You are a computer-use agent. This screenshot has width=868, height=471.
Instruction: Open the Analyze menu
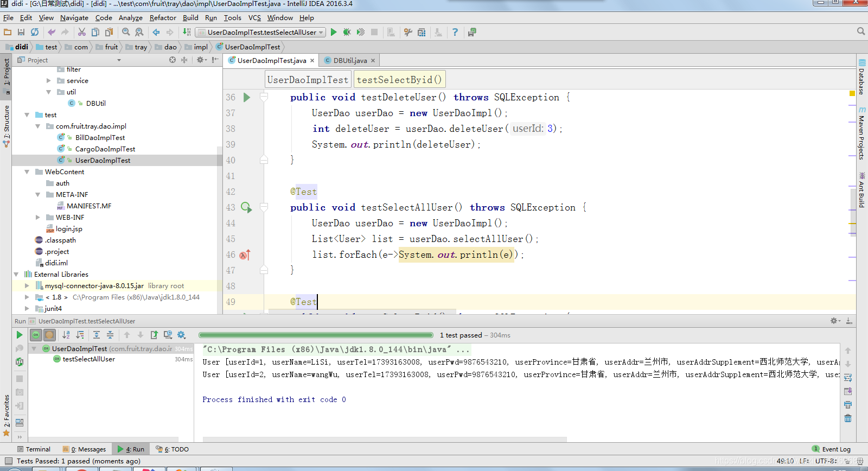131,17
